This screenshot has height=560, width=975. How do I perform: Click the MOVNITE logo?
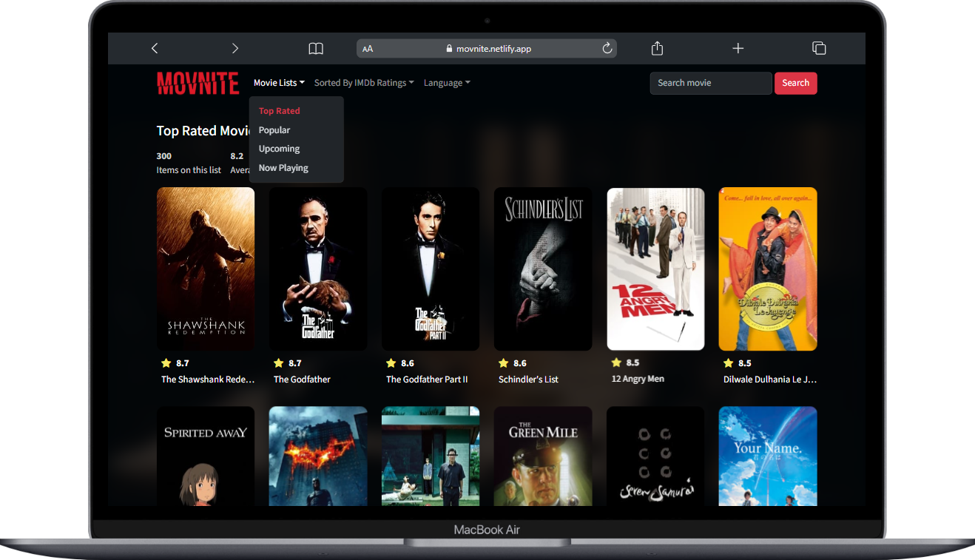pyautogui.click(x=198, y=83)
